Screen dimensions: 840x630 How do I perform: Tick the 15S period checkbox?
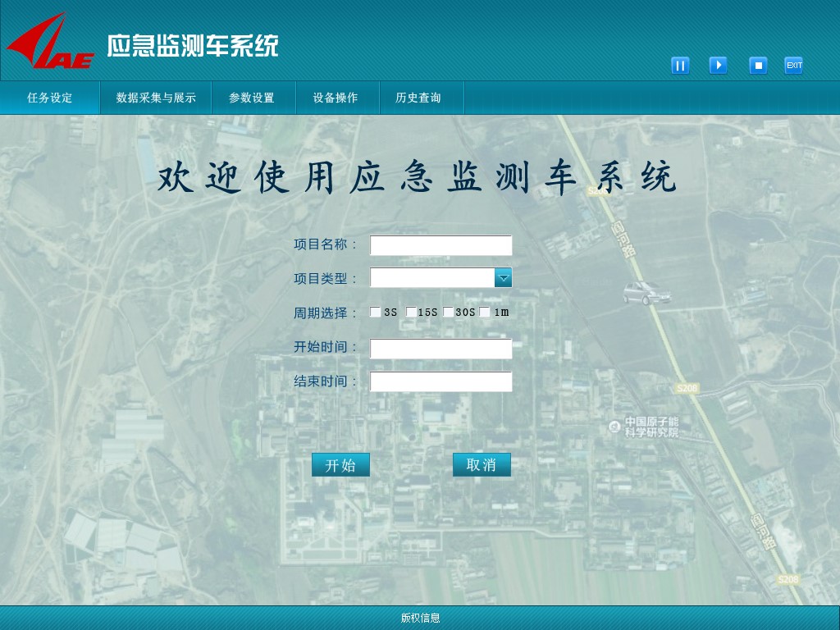[x=411, y=312]
